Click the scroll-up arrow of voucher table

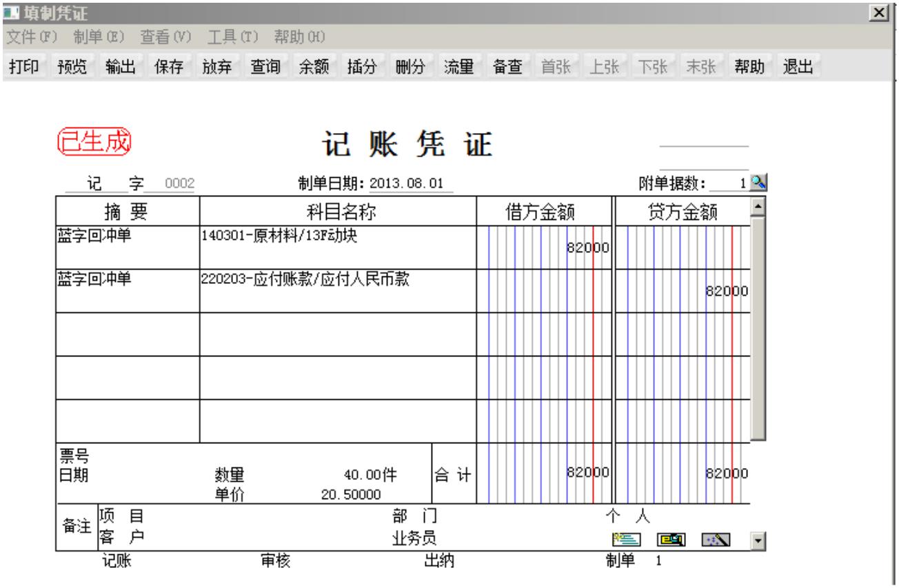pyautogui.click(x=759, y=206)
